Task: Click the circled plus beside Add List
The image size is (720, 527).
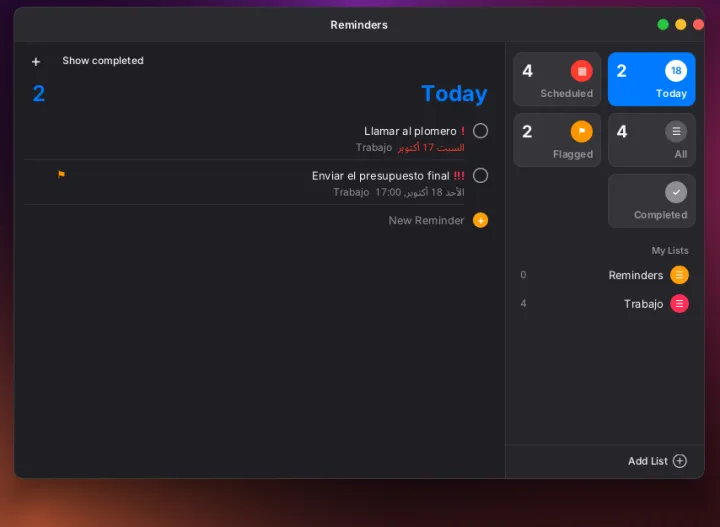Action: point(680,461)
